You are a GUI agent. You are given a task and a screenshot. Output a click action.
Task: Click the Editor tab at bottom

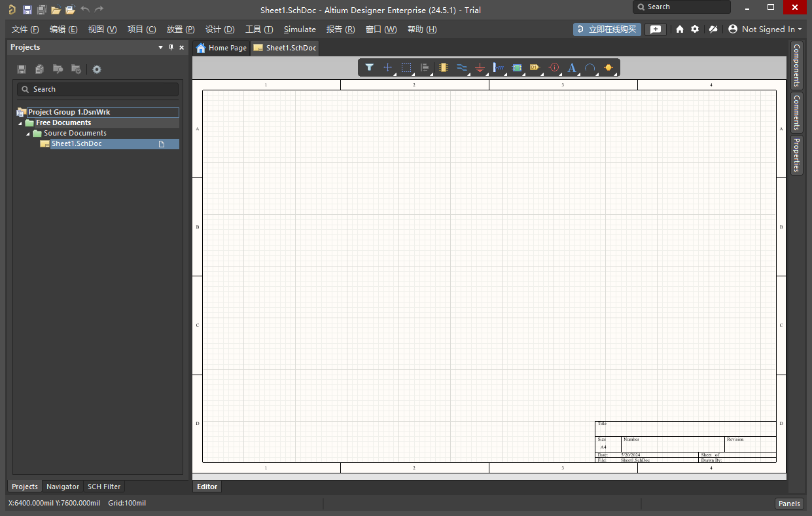point(207,487)
